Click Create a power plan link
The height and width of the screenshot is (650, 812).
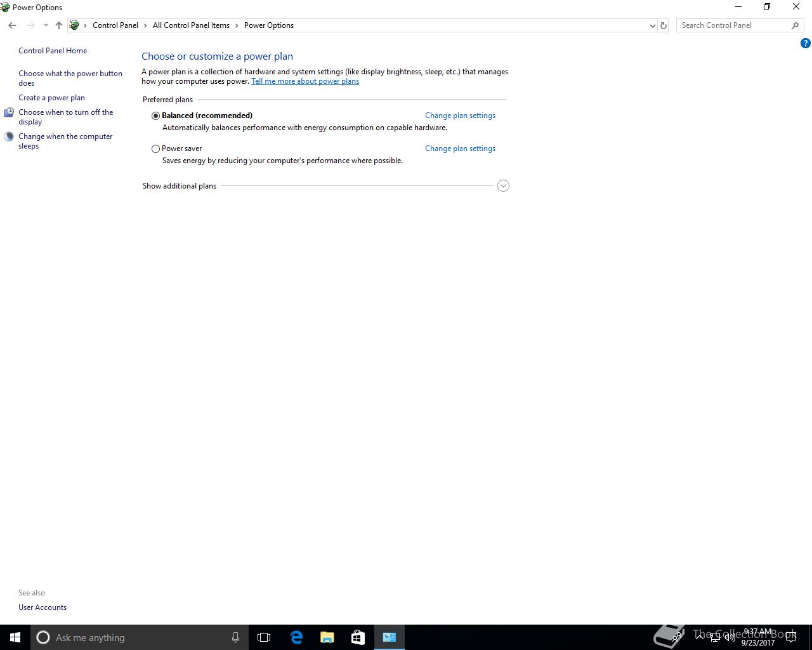point(51,98)
